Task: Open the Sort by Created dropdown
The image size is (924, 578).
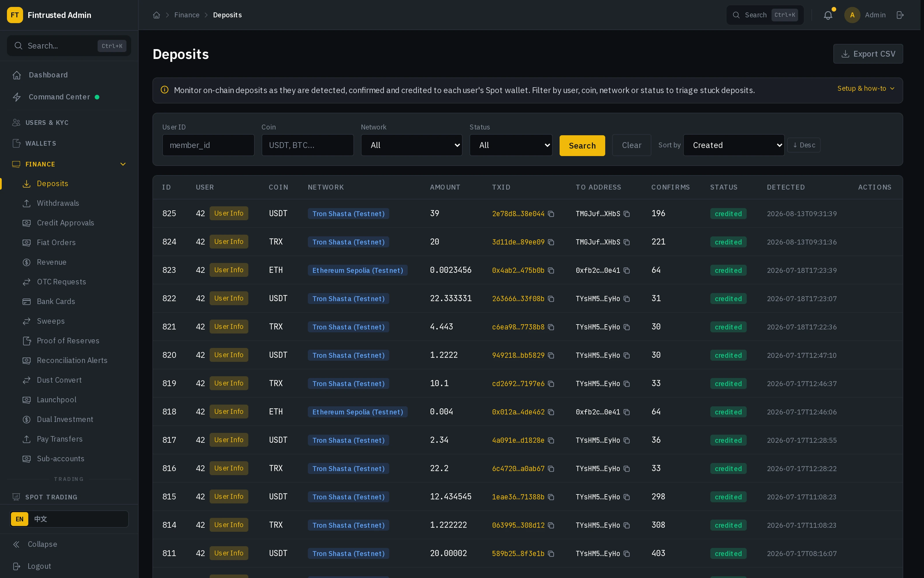Action: pyautogui.click(x=734, y=145)
